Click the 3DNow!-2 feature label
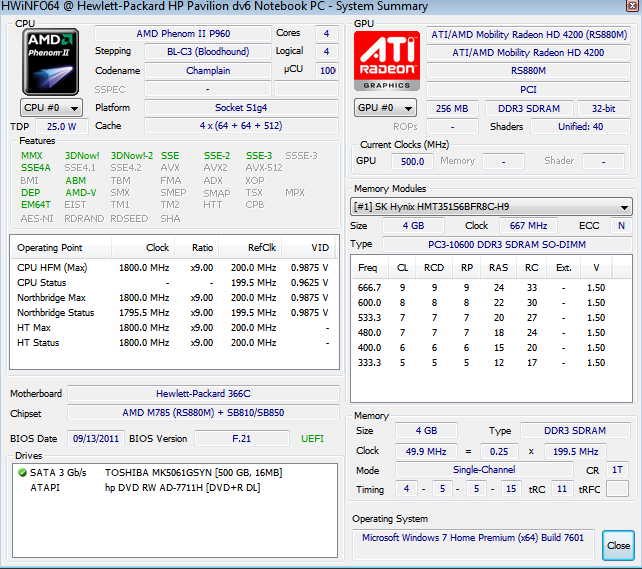The height and width of the screenshot is (569, 642). click(x=132, y=156)
